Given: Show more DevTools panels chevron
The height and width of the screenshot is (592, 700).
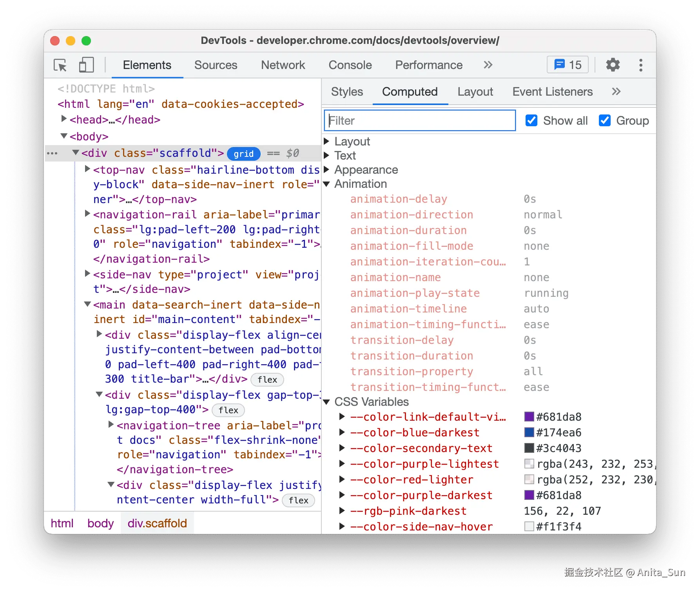Looking at the screenshot, I should [488, 65].
